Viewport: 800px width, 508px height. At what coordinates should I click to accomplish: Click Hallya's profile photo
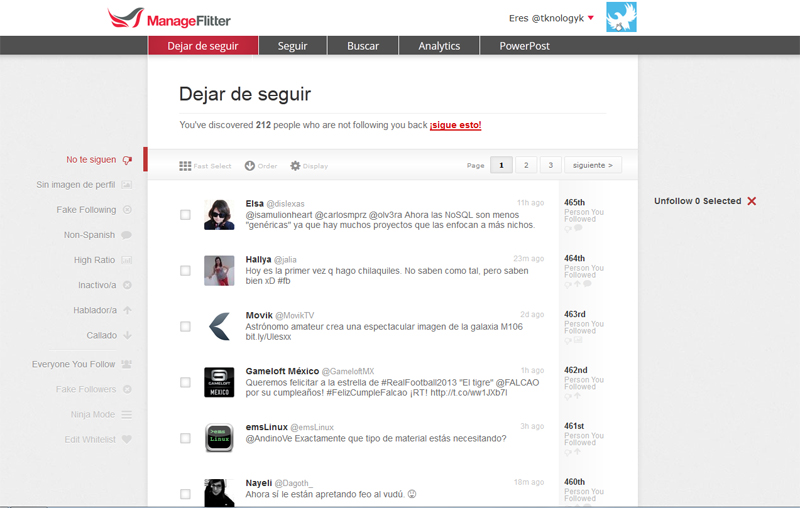pyautogui.click(x=219, y=270)
